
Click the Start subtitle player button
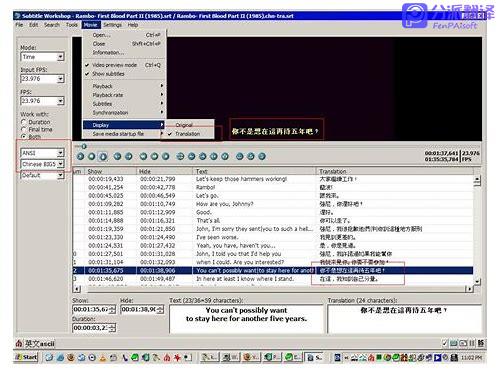pyautogui.click(x=214, y=156)
